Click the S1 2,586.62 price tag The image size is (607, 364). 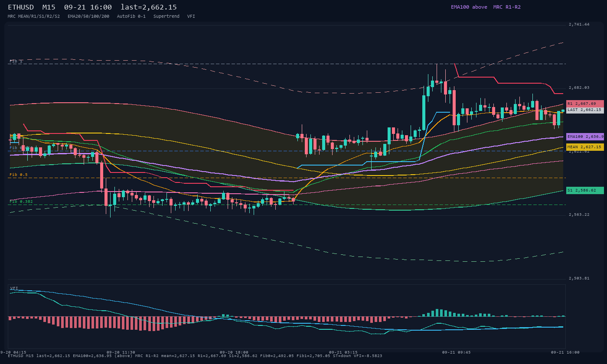tap(585, 190)
